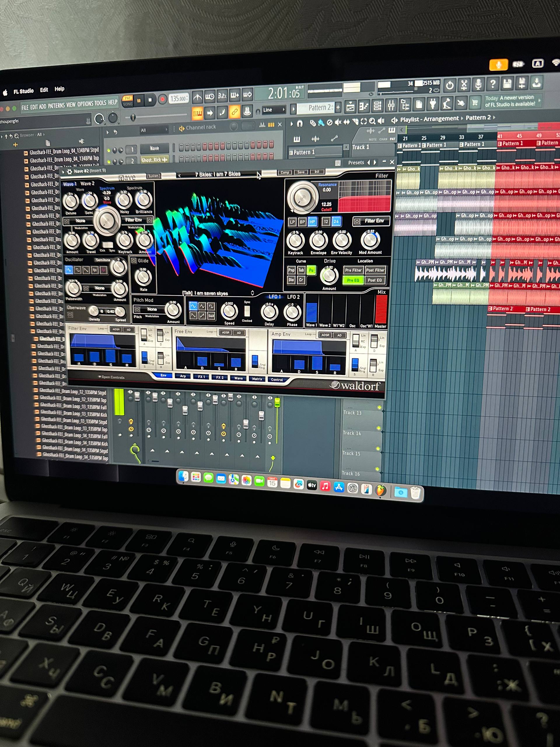Open channel rack graph editor icon
The width and height of the screenshot is (560, 747).
(x=262, y=125)
